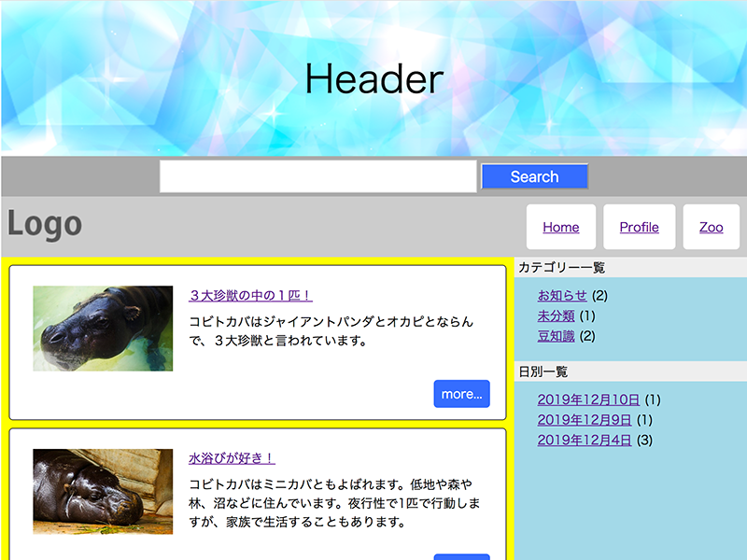Image resolution: width=747 pixels, height=560 pixels.
Task: Focus the search text field
Action: click(x=317, y=176)
